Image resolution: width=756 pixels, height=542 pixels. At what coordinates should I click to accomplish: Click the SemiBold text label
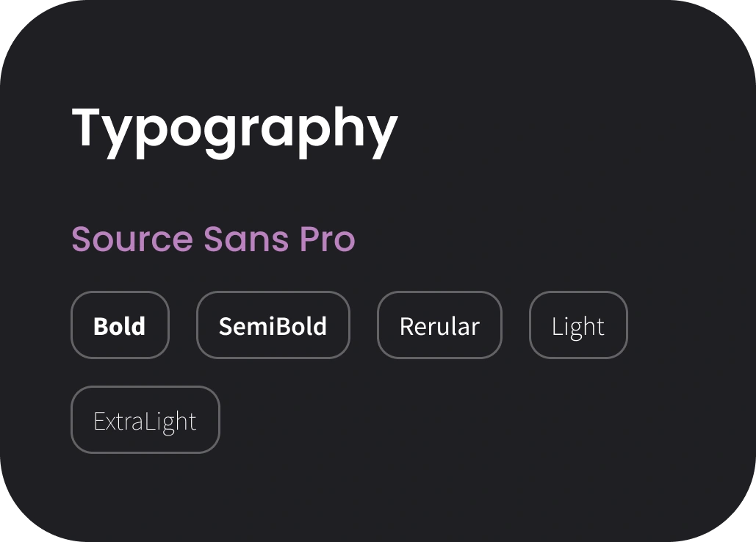[x=273, y=326]
